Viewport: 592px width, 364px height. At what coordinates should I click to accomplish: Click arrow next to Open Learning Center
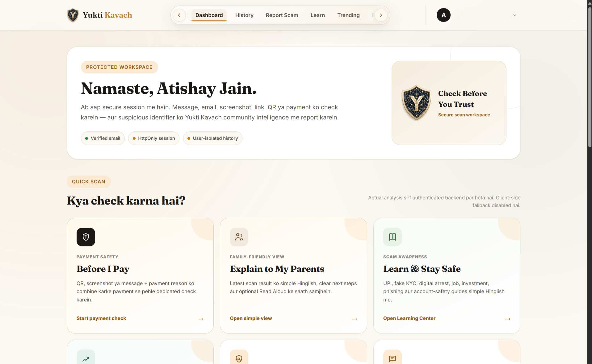click(x=508, y=319)
